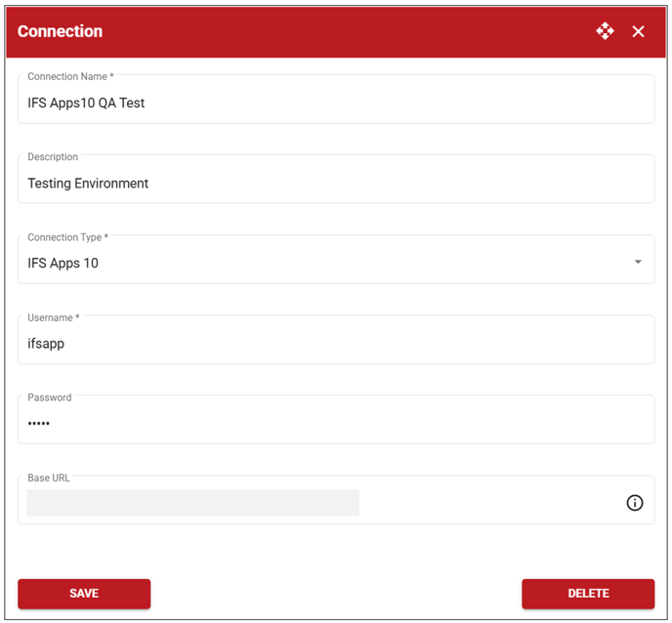Screen dimensions: 672x623
Task: Click the Base URL info icon
Action: click(635, 503)
